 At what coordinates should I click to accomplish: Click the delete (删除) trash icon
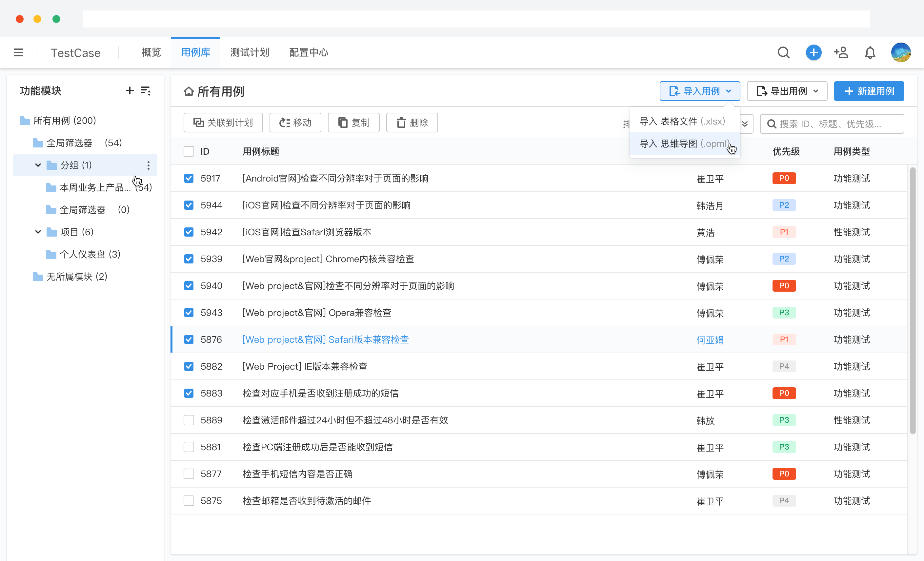point(412,123)
